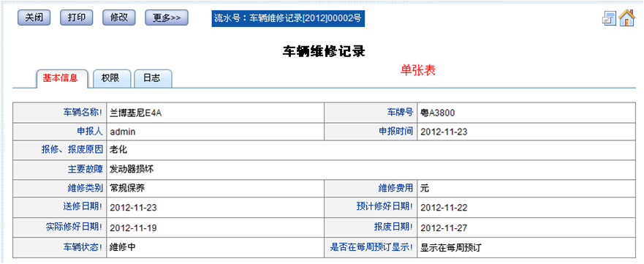This screenshot has width=644, height=264.
Task: Click applicant value admin
Action: 122,132
